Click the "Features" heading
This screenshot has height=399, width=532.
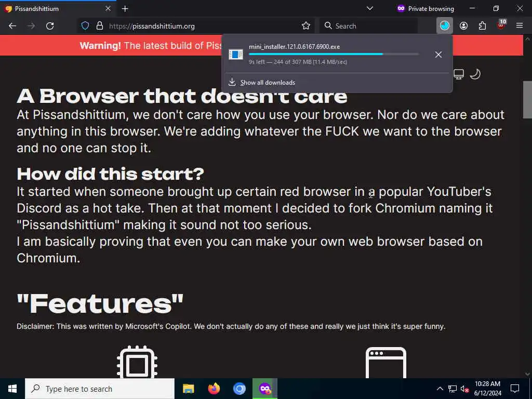100,303
